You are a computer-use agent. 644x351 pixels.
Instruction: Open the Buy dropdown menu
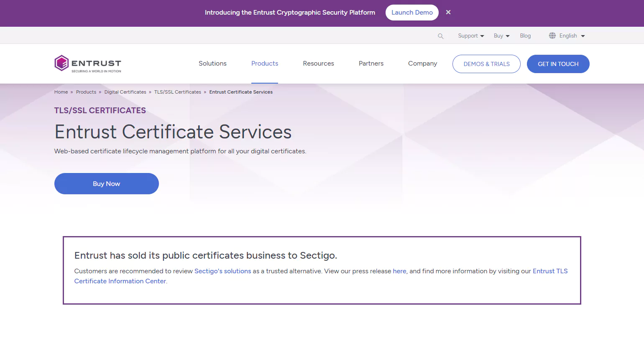pos(501,36)
